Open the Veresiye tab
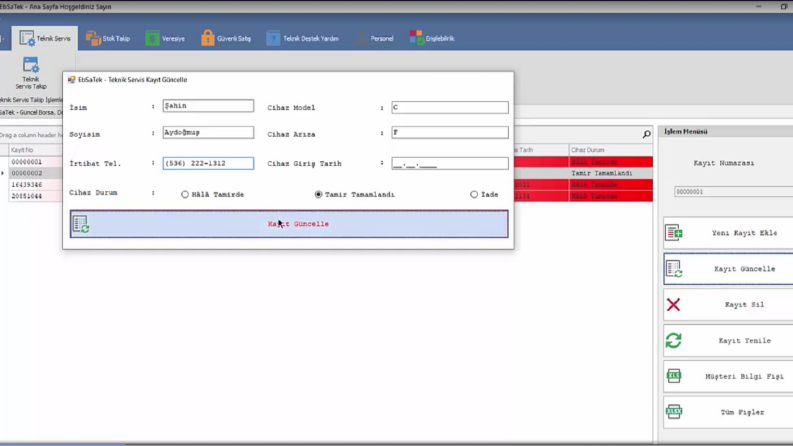 pyautogui.click(x=165, y=38)
